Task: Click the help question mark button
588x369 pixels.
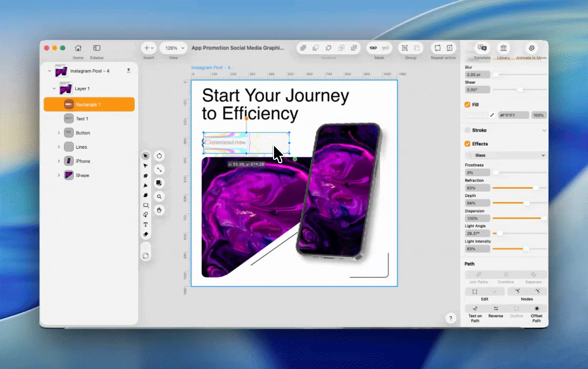Action: pos(450,318)
